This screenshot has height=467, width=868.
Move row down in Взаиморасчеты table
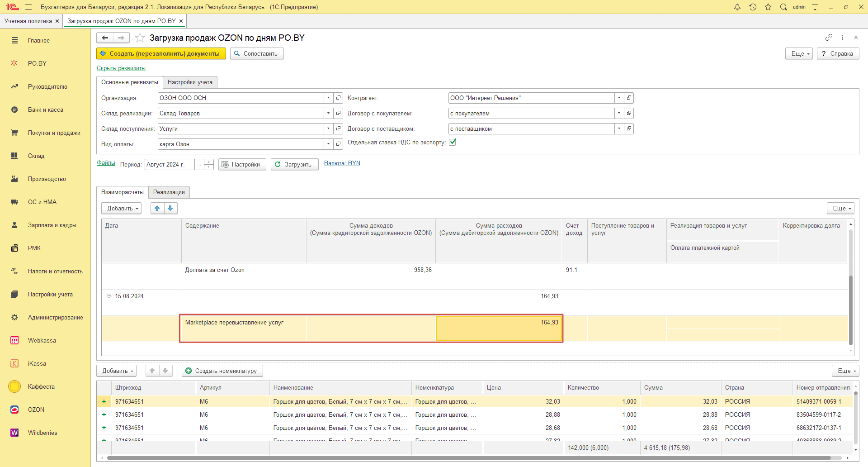pyautogui.click(x=170, y=208)
